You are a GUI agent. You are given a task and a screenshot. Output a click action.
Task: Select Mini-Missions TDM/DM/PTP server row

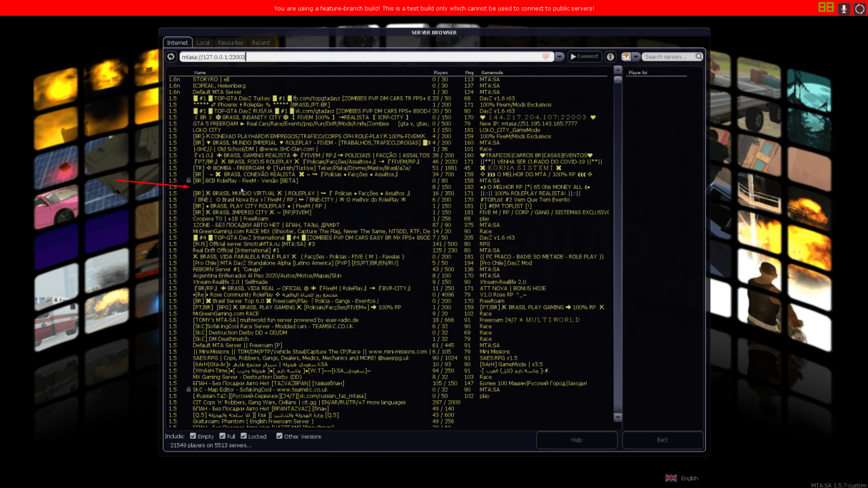tap(388, 352)
